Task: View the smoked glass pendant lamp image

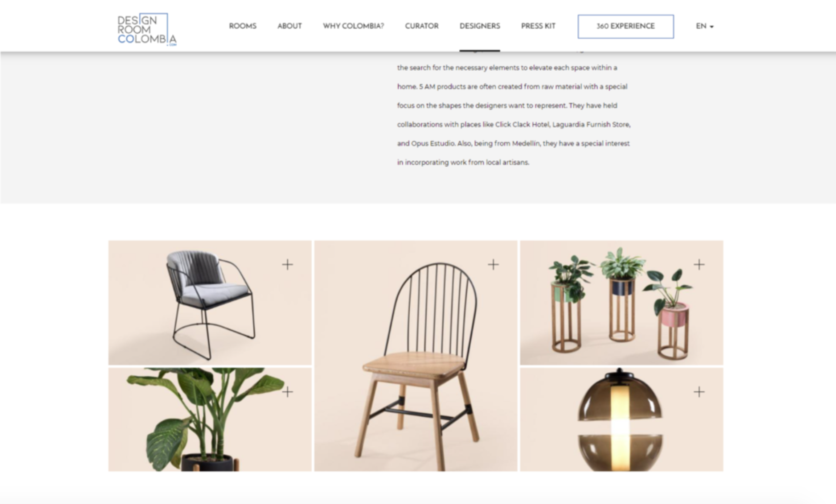Action: 622,420
